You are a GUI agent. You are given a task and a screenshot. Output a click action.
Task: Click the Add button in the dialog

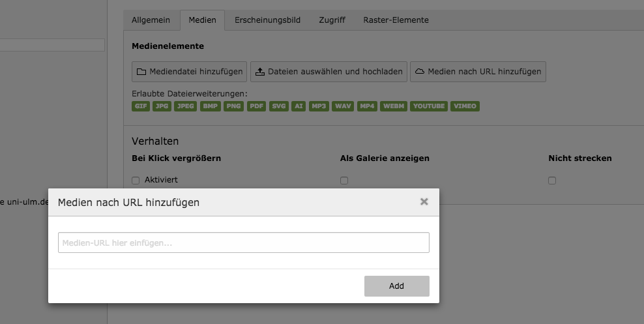[x=397, y=286]
